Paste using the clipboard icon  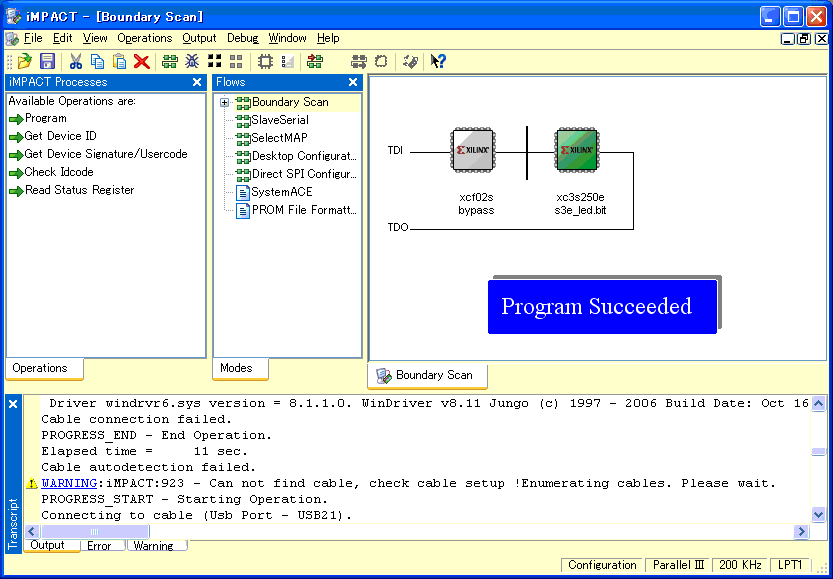pos(120,62)
